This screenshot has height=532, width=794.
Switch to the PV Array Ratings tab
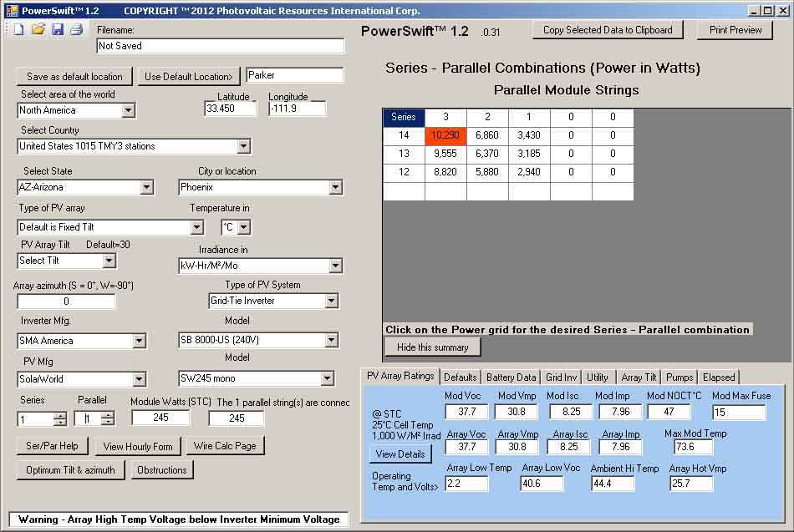(400, 376)
